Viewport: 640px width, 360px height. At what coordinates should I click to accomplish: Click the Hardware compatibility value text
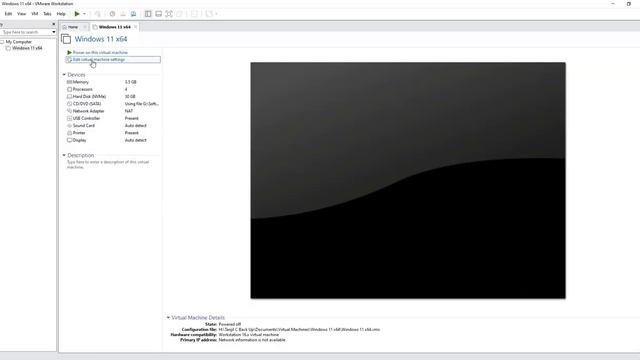tap(249, 335)
